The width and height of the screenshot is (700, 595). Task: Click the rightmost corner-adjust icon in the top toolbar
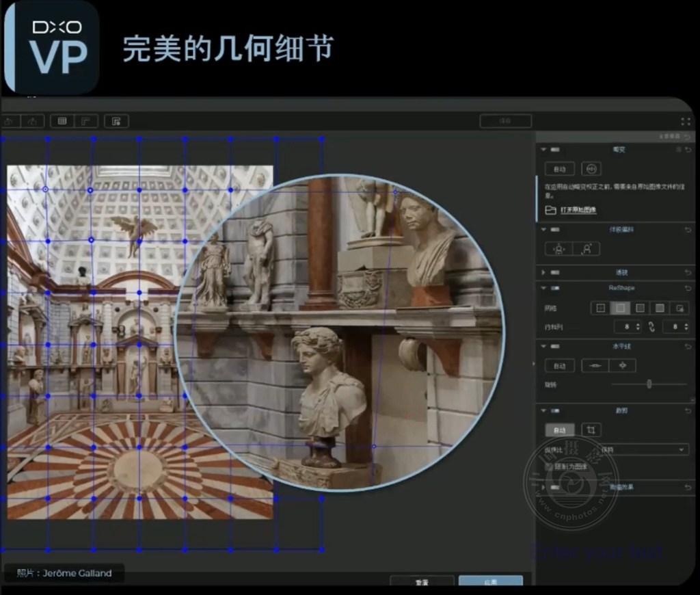tap(117, 122)
